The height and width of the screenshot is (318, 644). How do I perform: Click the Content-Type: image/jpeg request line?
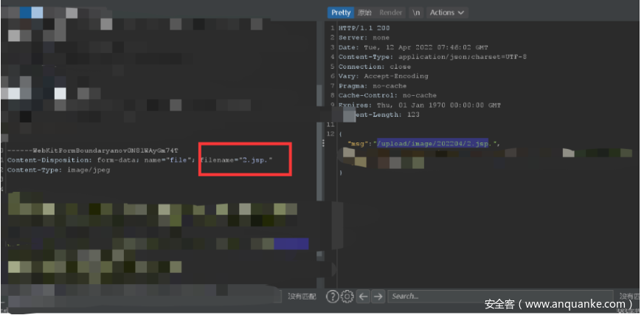click(59, 170)
